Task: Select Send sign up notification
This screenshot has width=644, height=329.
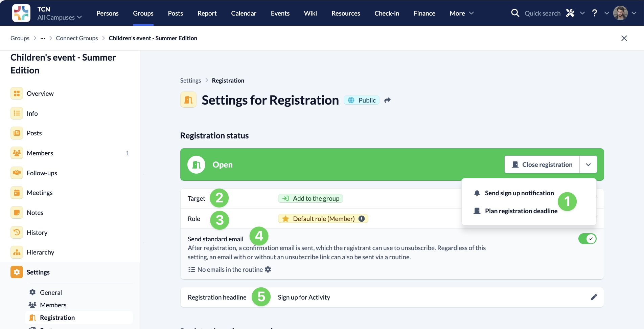Action: (519, 193)
